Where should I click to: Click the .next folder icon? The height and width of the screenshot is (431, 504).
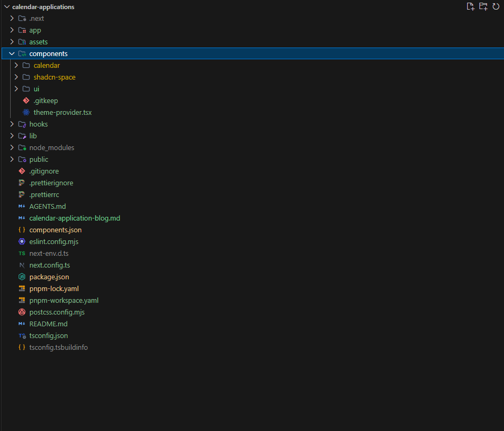tap(22, 18)
